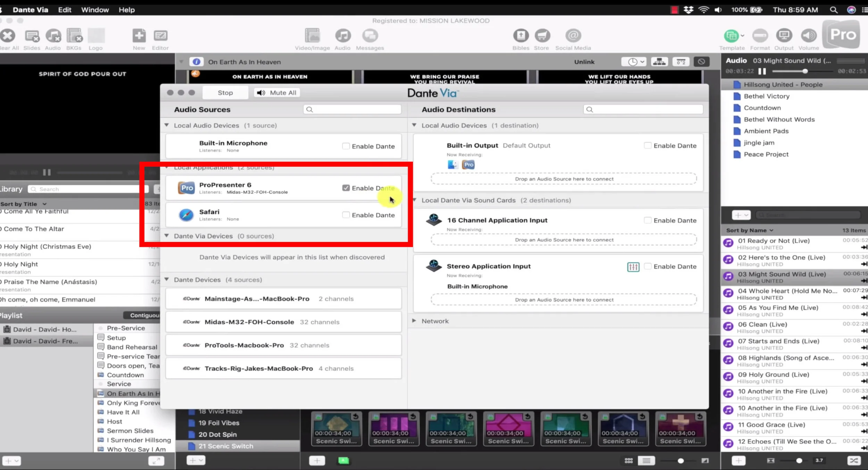The image size is (868, 470).
Task: Open the Slides clear icon in toolbar
Action: [x=32, y=36]
